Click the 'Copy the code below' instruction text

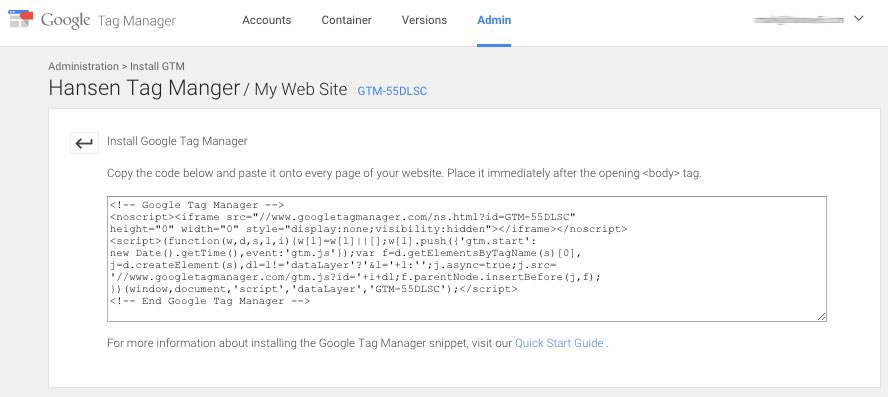[x=404, y=173]
